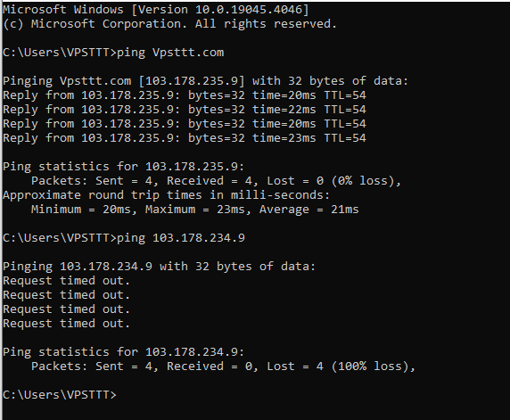Click 'Ping statistics for 103.178.235.9' line
510x420 pixels.
(x=123, y=167)
